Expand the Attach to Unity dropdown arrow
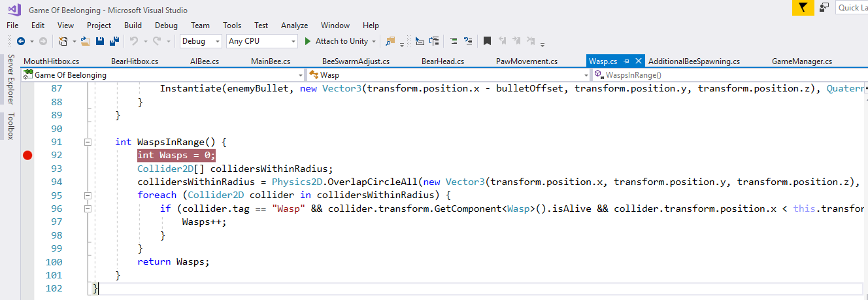Image resolution: width=868 pixels, height=300 pixels. tap(374, 41)
